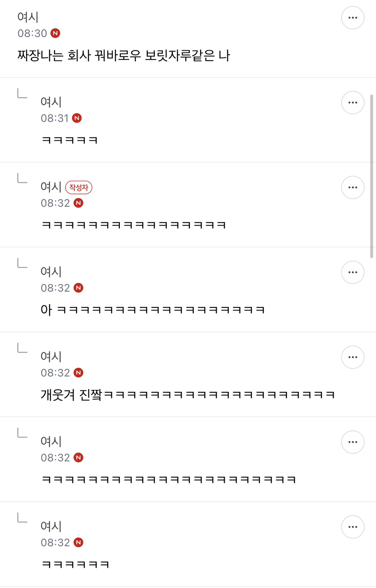Click the red 작성자 author badge
The height and width of the screenshot is (588, 376).
(x=79, y=187)
